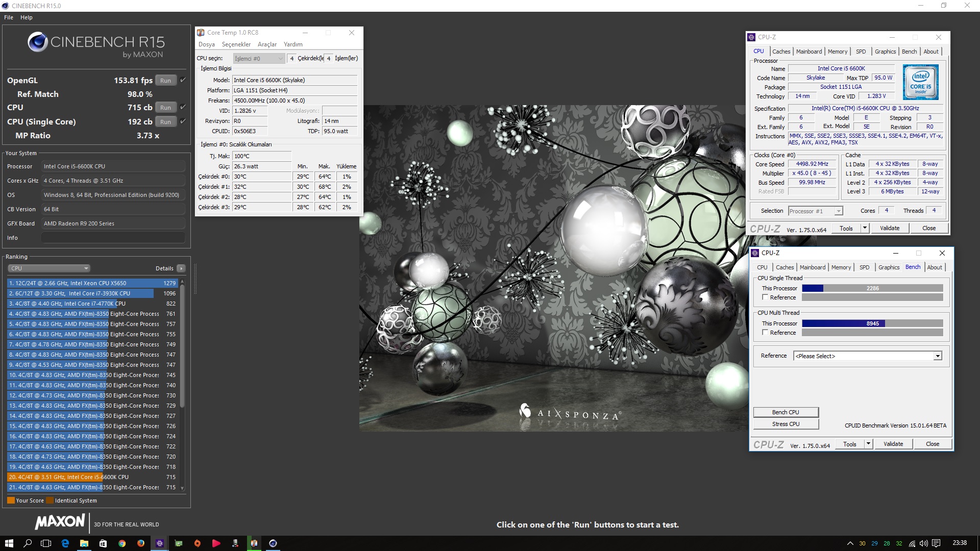Image resolution: width=980 pixels, height=551 pixels.
Task: Click the Intel Core i5 logo in CPU-Z
Action: pyautogui.click(x=920, y=82)
